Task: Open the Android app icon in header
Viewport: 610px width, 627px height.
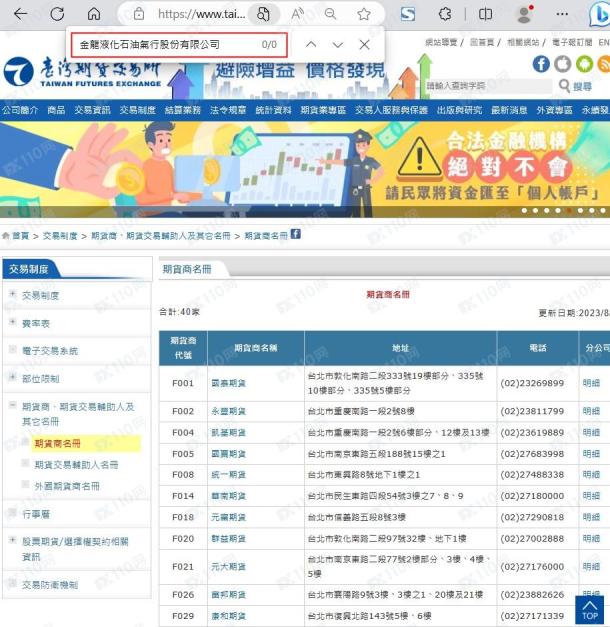Action: click(x=584, y=64)
